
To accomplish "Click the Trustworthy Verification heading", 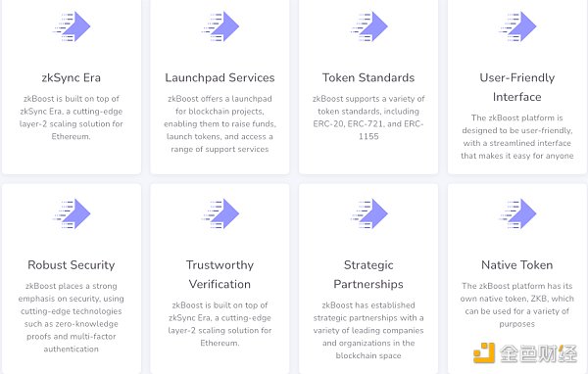I will (220, 275).
